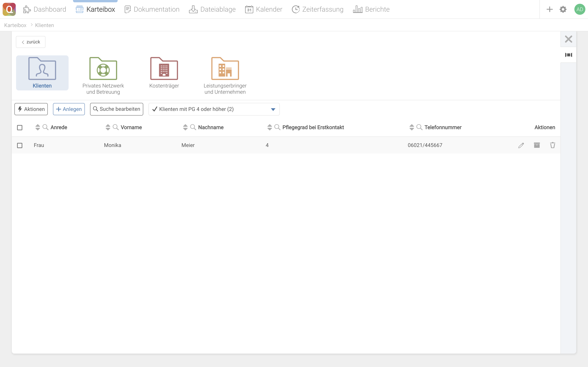
Task: Click the Suche bearbeiten button
Action: pos(117,109)
